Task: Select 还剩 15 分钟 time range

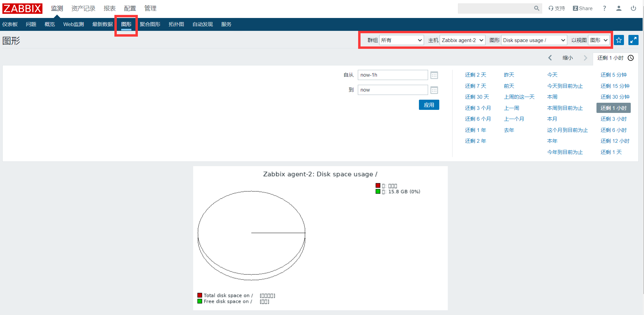Action: pyautogui.click(x=615, y=86)
